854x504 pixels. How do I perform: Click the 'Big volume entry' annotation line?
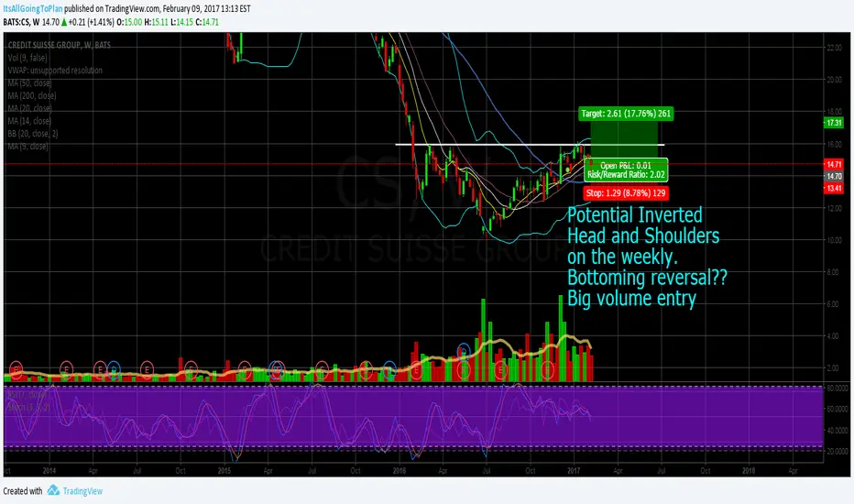pos(631,299)
